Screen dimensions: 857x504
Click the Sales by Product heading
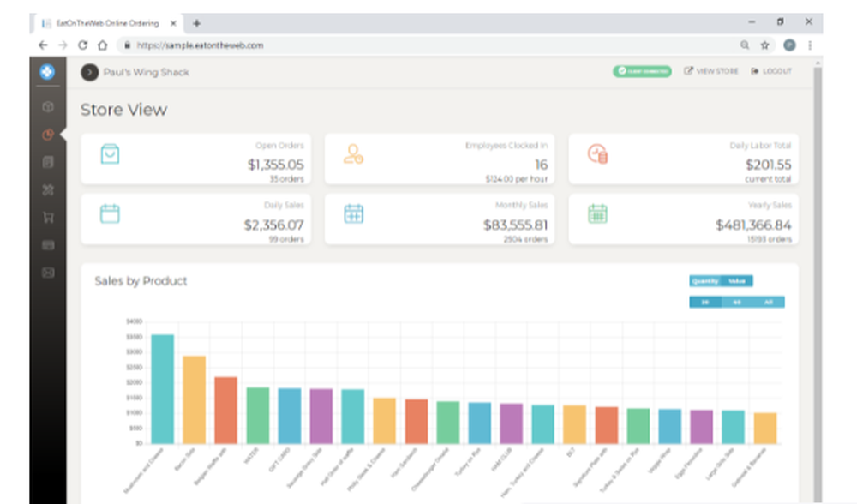[x=141, y=281]
